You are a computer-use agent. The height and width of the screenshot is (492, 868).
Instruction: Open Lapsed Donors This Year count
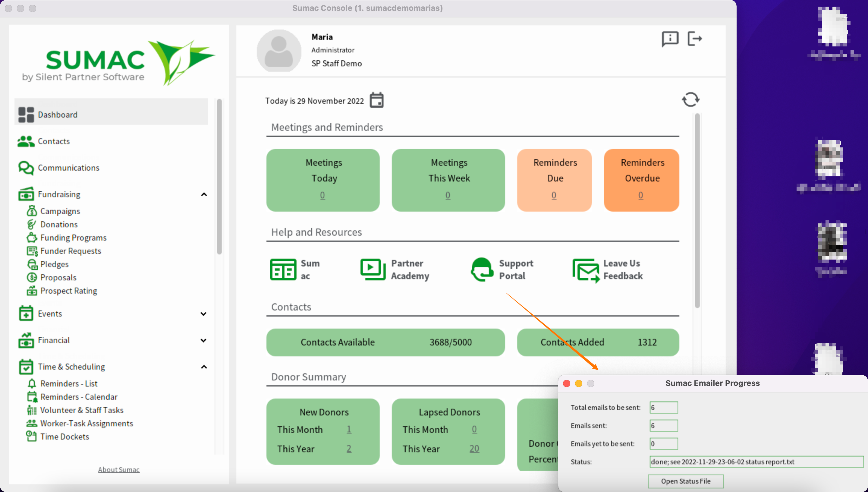pyautogui.click(x=474, y=448)
